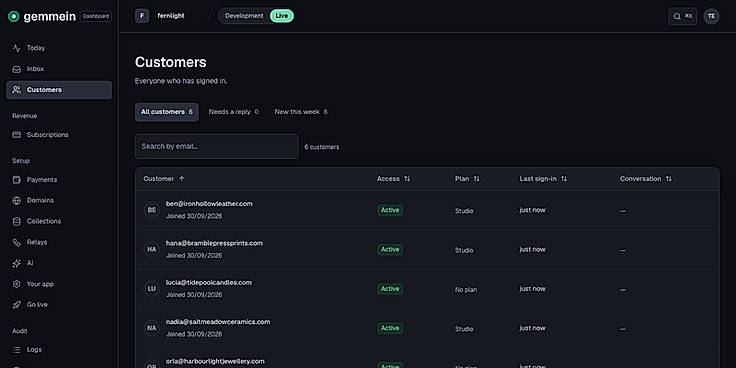The height and width of the screenshot is (368, 736).
Task: Open hana@bramblepressprints.com customer
Action: [214, 243]
